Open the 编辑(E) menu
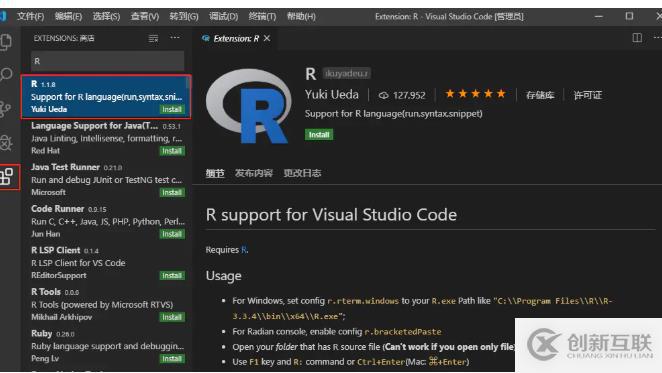Viewport: 662px width, 373px height. click(68, 16)
